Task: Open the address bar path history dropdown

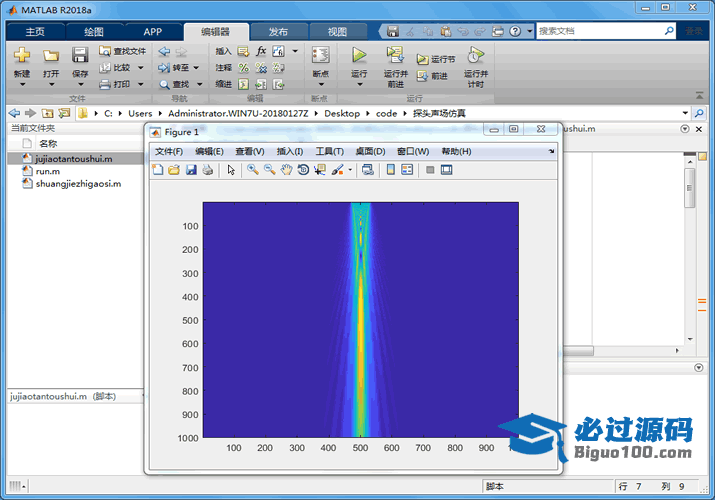Action: [x=685, y=113]
